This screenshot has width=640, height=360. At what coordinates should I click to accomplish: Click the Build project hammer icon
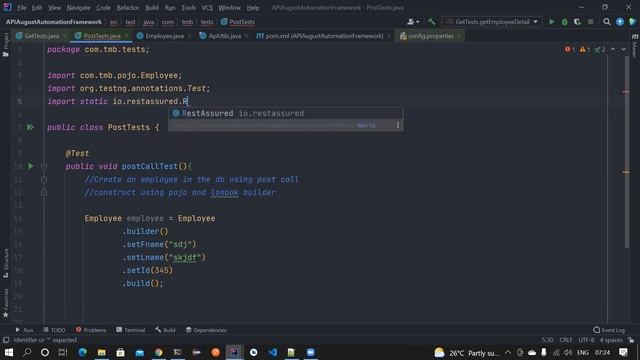coord(431,22)
